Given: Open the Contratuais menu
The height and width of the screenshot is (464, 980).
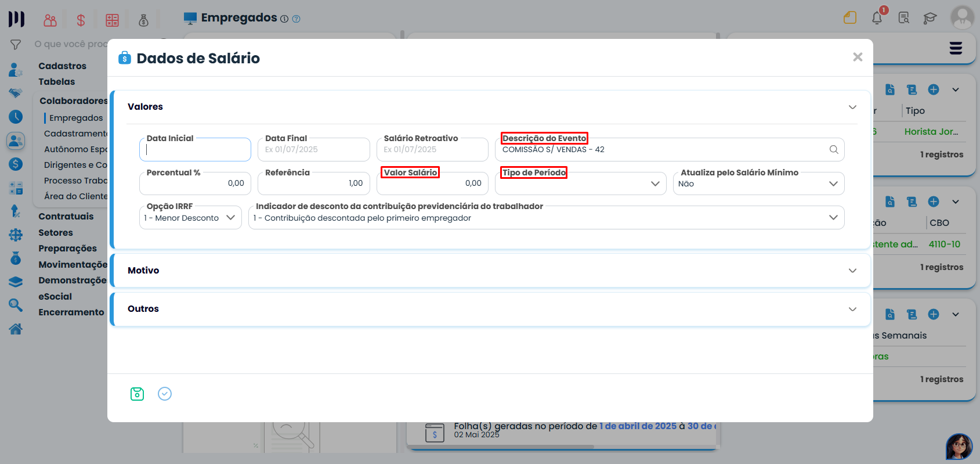Looking at the screenshot, I should 66,217.
